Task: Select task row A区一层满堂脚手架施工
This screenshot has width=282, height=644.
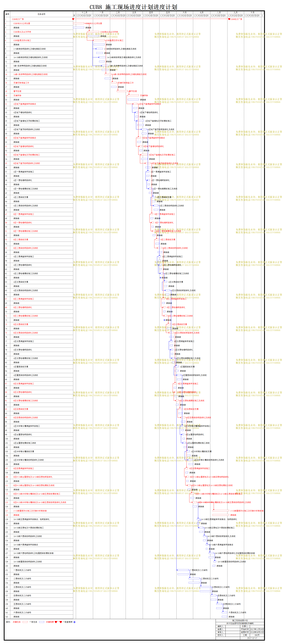Action: click(39, 172)
